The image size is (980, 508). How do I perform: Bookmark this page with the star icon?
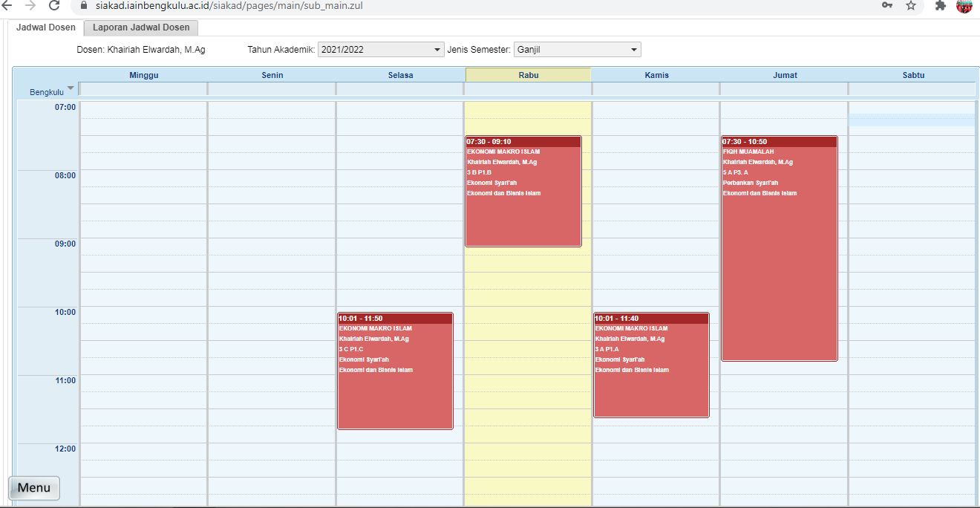click(911, 6)
